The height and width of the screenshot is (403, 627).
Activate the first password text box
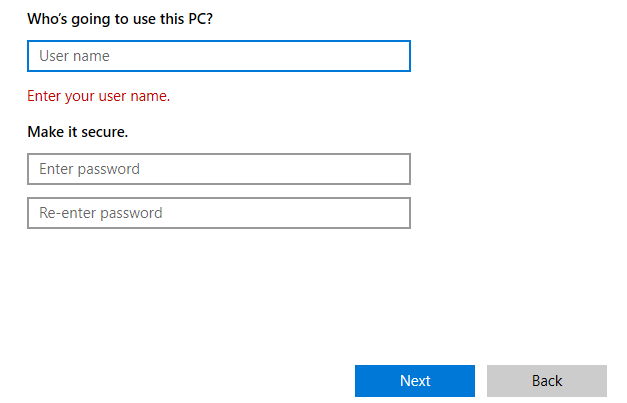[x=218, y=169]
